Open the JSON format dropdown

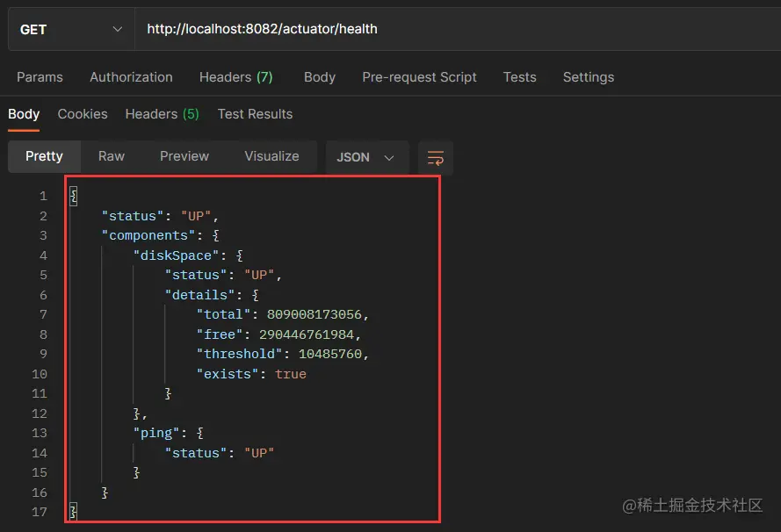367,157
